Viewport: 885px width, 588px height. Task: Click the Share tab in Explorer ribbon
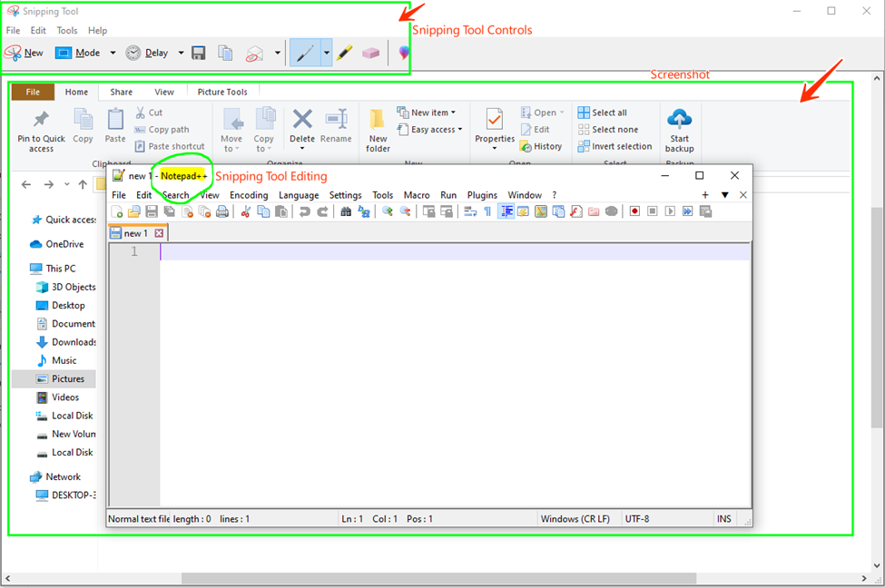tap(122, 92)
